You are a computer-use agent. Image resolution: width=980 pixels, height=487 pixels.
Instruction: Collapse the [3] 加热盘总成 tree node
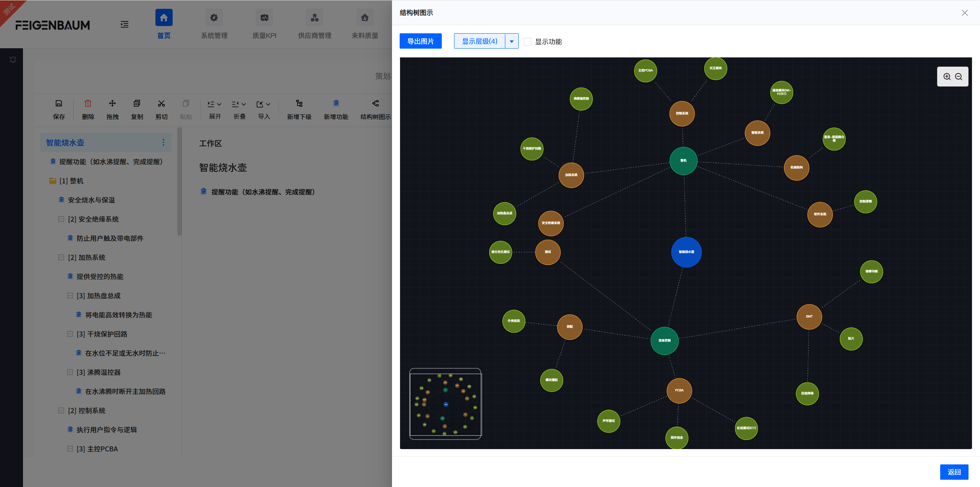[70, 296]
